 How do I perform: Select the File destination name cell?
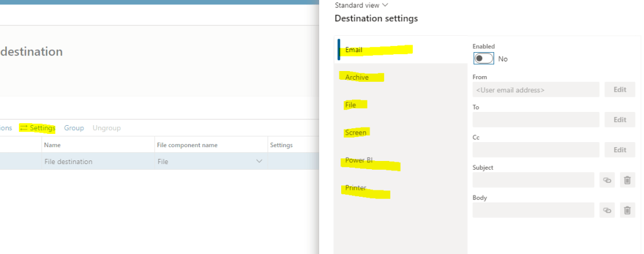click(69, 162)
